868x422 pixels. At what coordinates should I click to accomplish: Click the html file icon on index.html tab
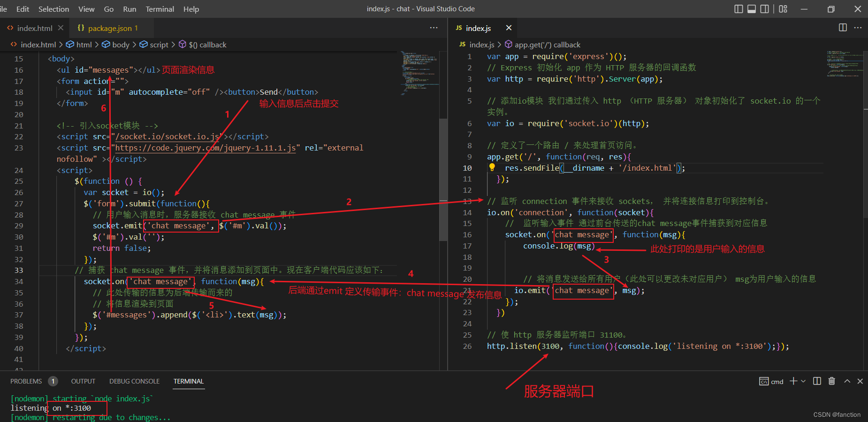[10, 28]
